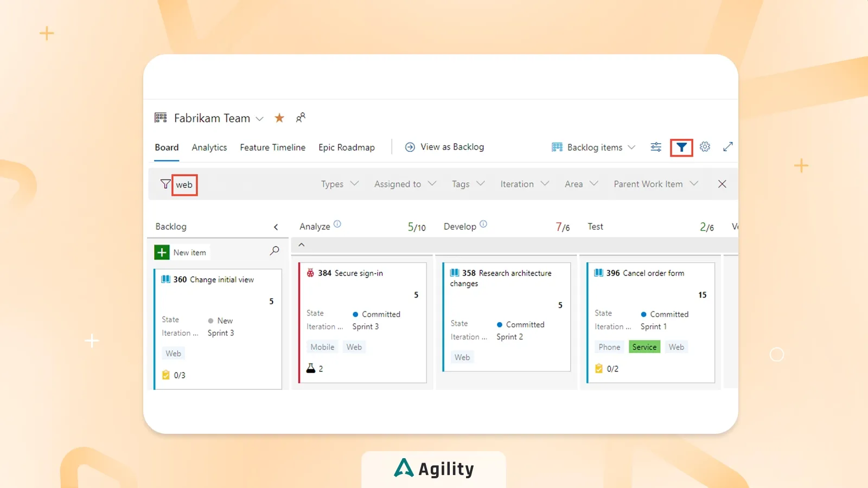This screenshot has height=488, width=868.
Task: Click the filter input containing web
Action: click(x=186, y=185)
